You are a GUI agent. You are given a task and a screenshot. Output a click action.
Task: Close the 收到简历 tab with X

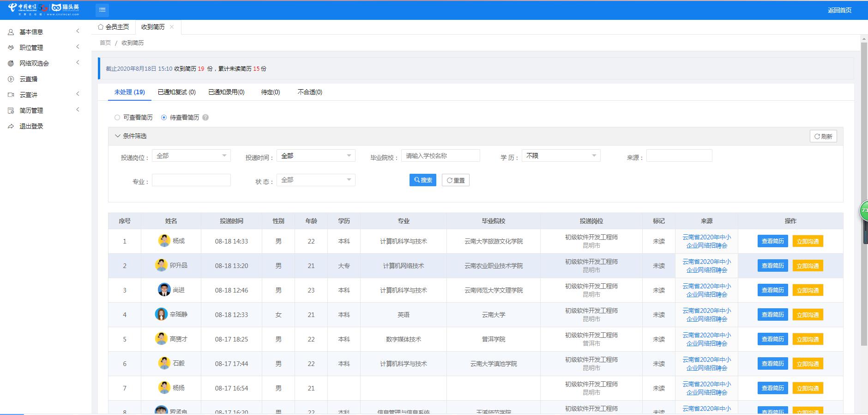(172, 27)
